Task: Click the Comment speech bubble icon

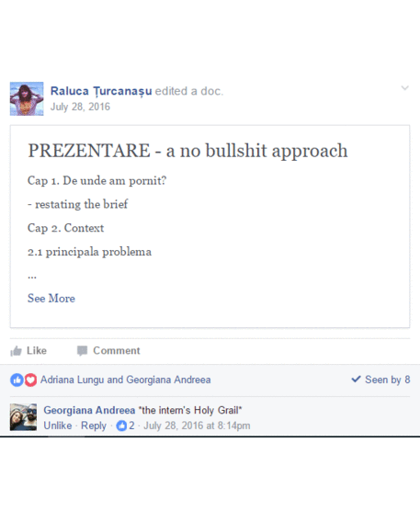Action: click(82, 351)
